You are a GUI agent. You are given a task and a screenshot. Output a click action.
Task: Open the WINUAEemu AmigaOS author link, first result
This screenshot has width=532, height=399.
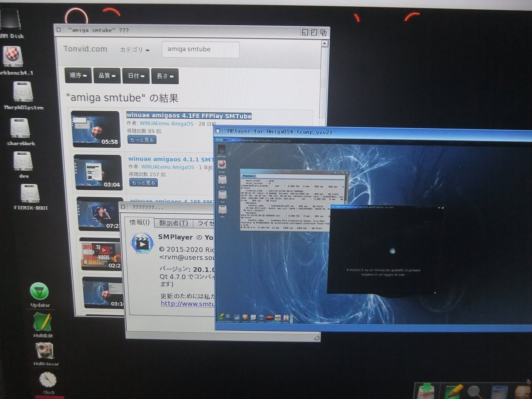[x=167, y=124]
